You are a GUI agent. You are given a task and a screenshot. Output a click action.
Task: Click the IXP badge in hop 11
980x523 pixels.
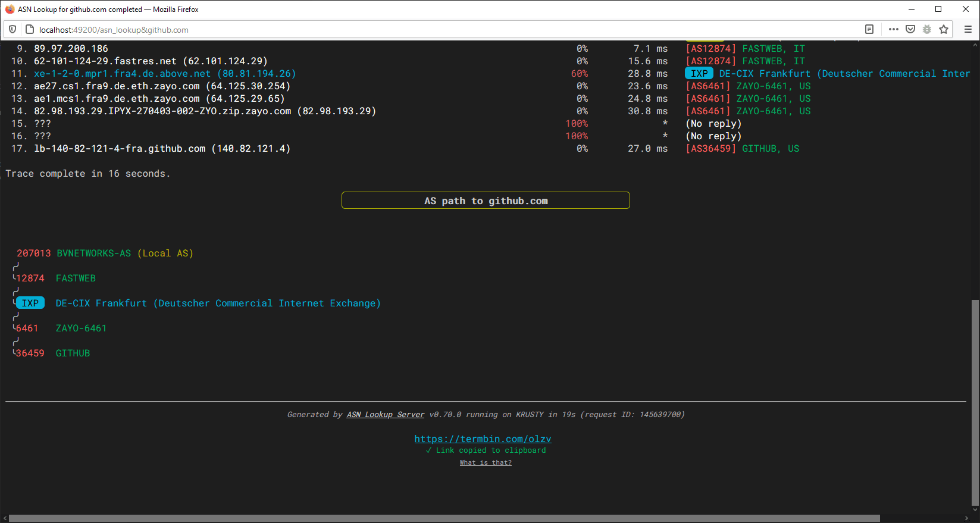tap(699, 73)
